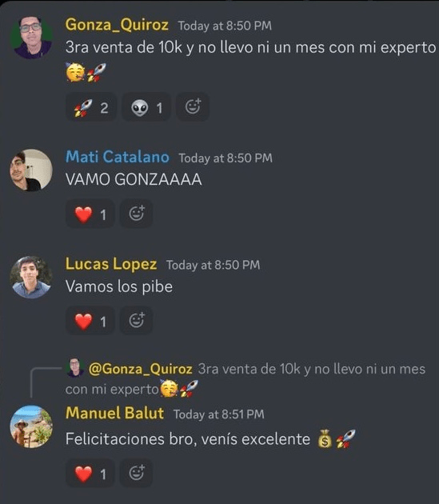Click the quoted reply text preview
The height and width of the screenshot is (504, 439).
click(x=245, y=379)
